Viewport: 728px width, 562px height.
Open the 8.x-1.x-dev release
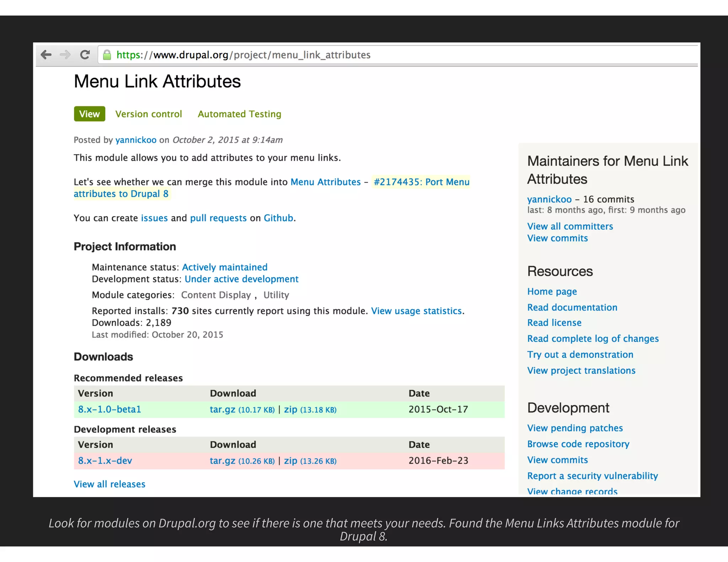click(105, 461)
